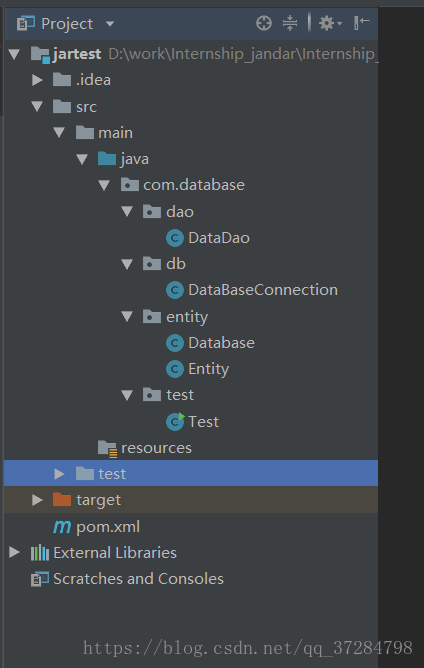424x668 pixels.
Task: Open the Test class file
Action: point(204,422)
